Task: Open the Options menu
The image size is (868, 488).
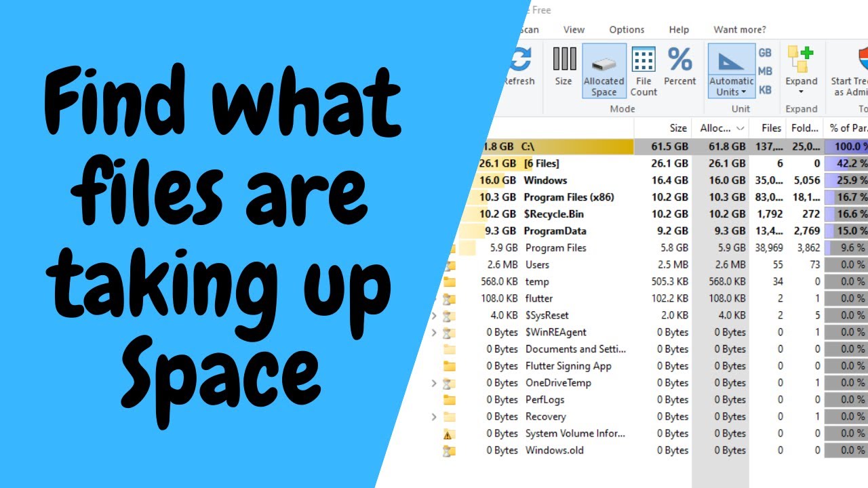Action: (x=627, y=30)
